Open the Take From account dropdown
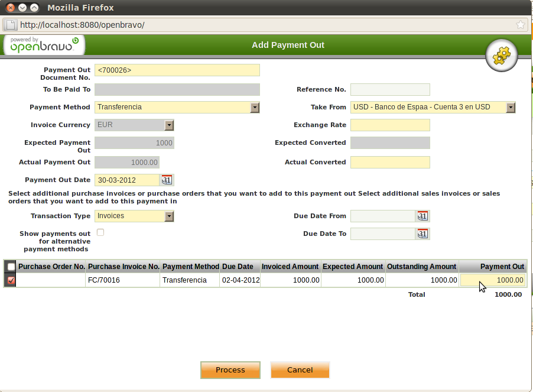533x392 pixels. (511, 108)
